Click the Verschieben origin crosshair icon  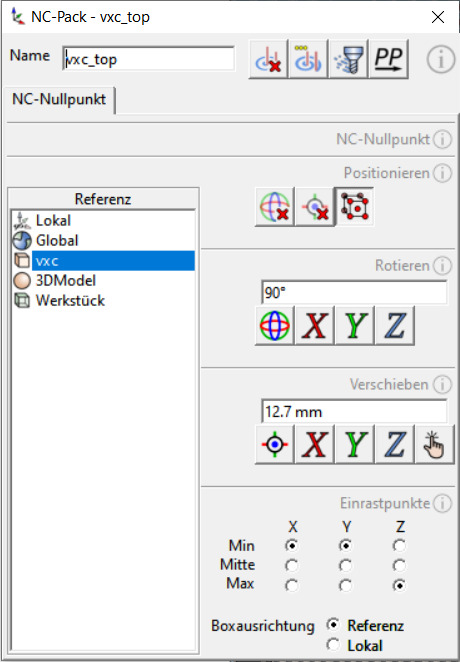click(x=274, y=445)
